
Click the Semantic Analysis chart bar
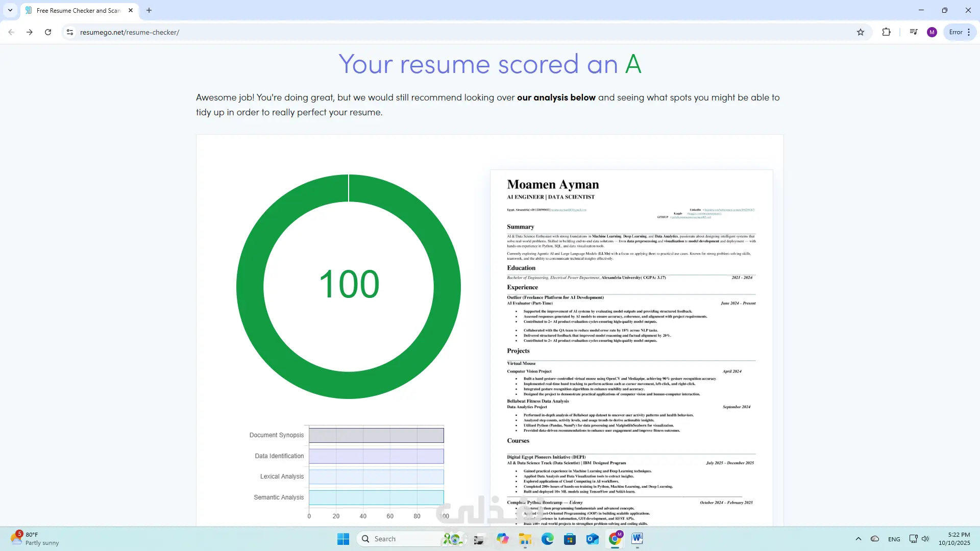376,497
